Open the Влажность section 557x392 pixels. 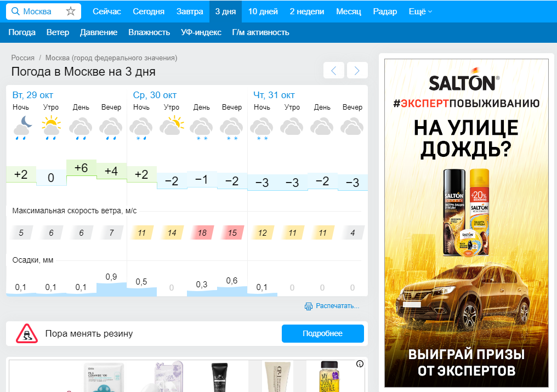pyautogui.click(x=149, y=32)
